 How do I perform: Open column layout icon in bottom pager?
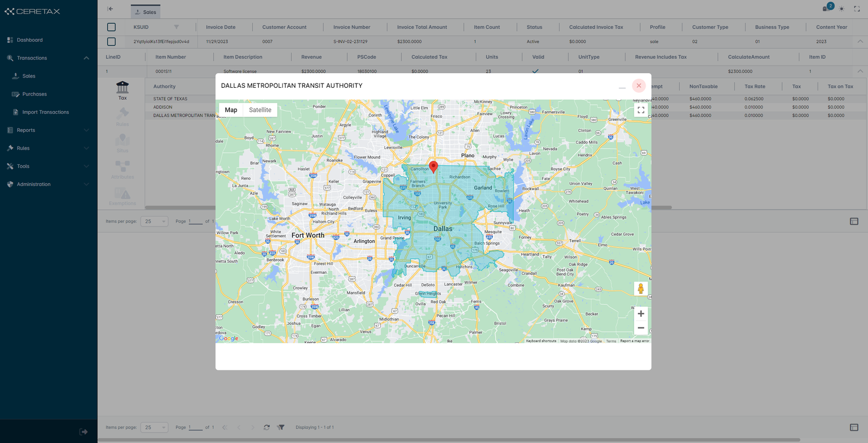(854, 427)
